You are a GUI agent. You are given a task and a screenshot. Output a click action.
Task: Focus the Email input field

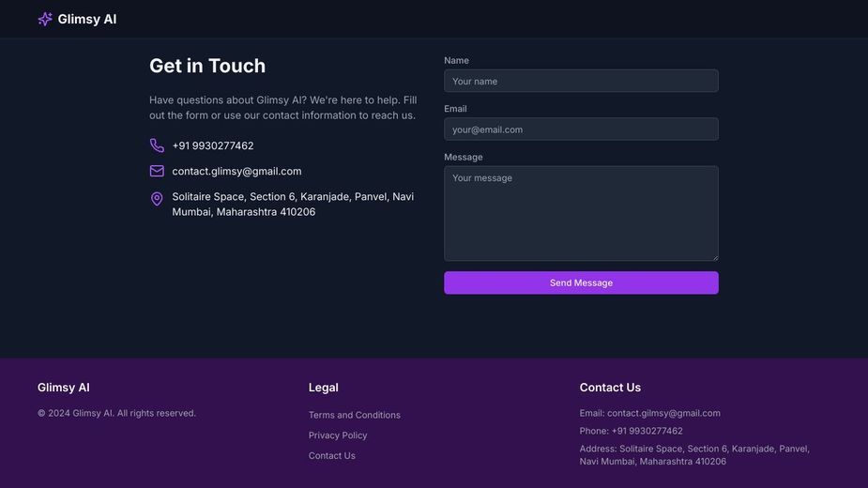[581, 130]
